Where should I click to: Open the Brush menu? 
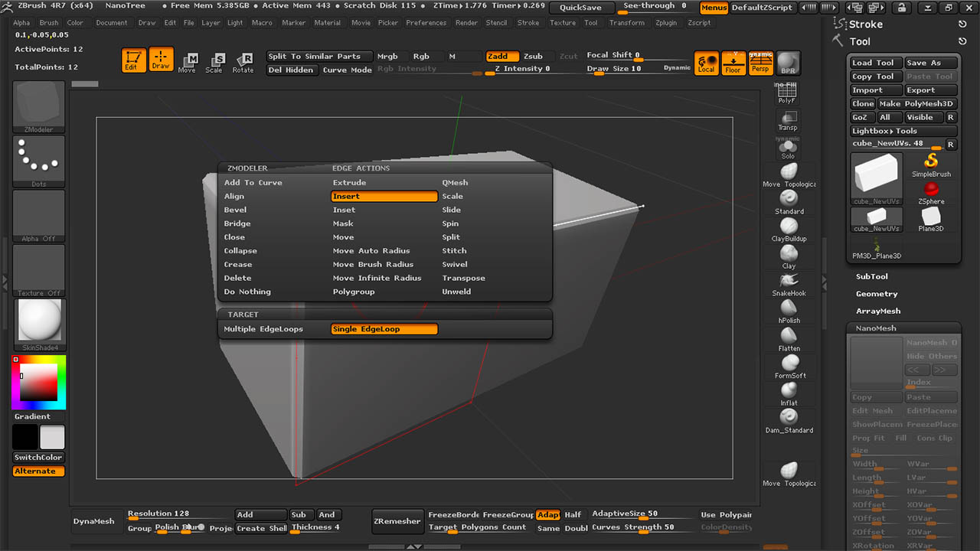[49, 23]
